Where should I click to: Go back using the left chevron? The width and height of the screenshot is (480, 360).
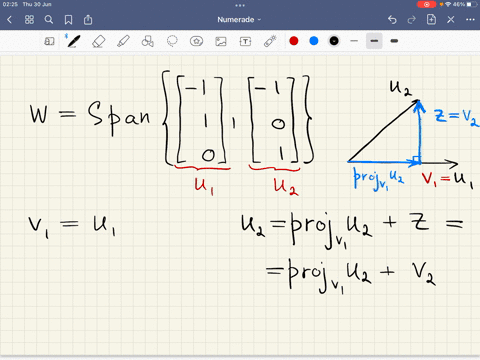coord(9,20)
